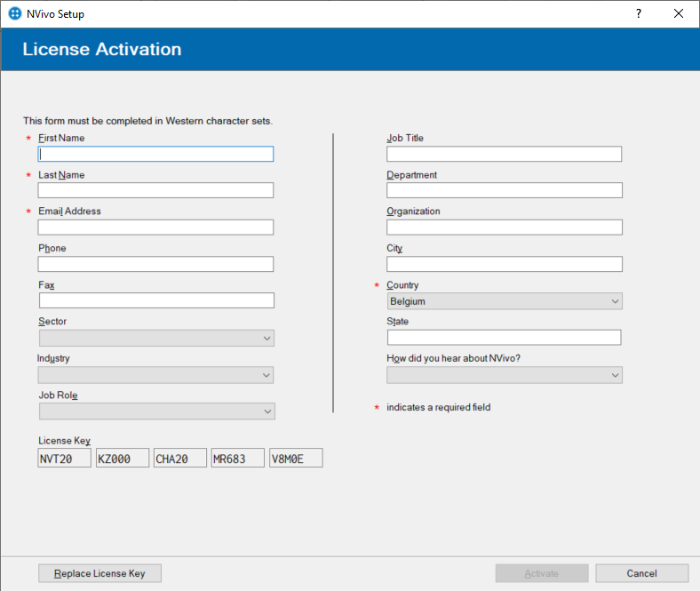700x591 pixels.
Task: Click the license key box NVT20
Action: click(64, 459)
